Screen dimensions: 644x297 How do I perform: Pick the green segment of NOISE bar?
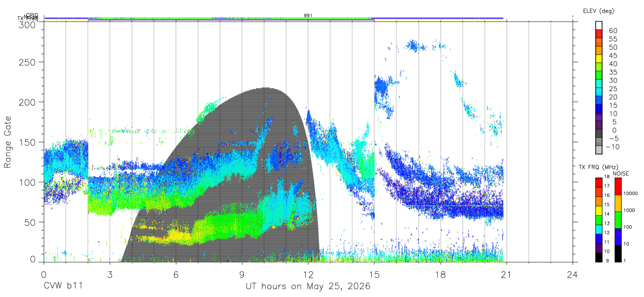618,220
